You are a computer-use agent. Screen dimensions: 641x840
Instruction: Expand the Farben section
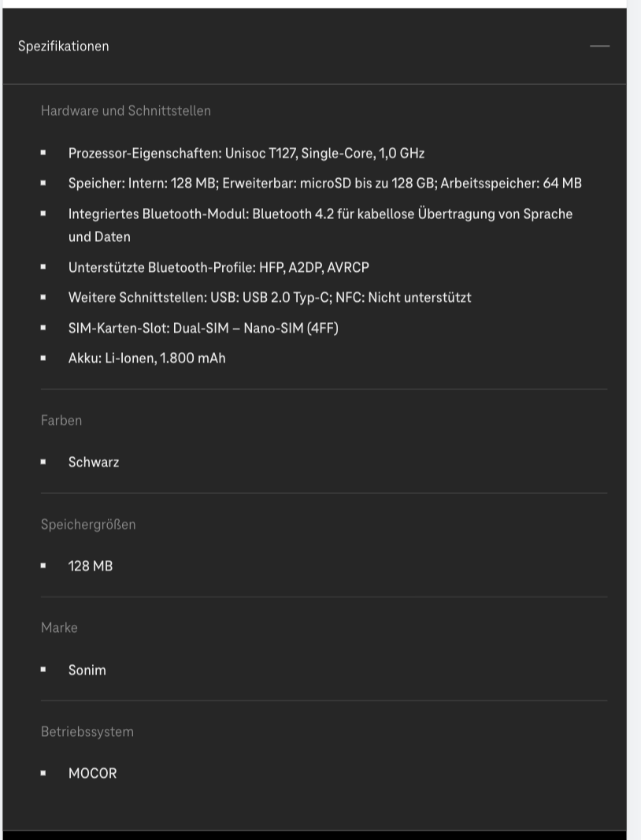click(x=61, y=420)
